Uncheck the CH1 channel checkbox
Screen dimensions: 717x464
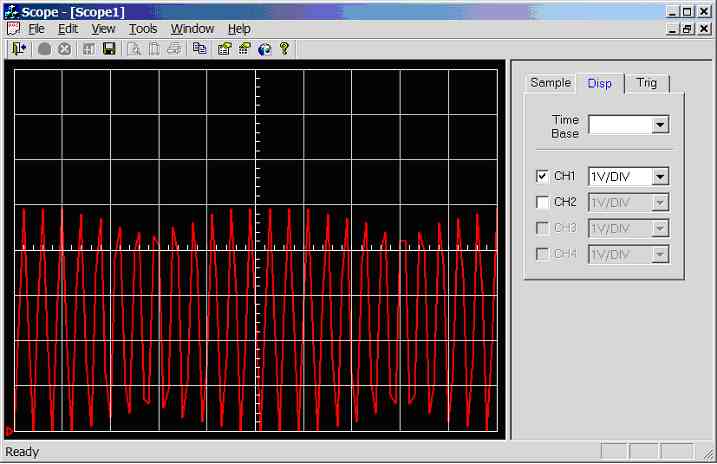point(542,176)
